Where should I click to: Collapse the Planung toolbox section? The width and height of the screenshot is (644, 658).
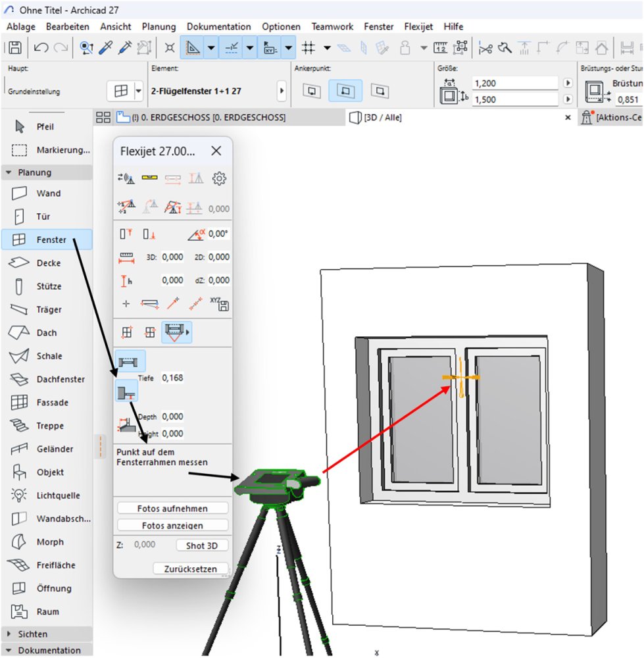9,172
